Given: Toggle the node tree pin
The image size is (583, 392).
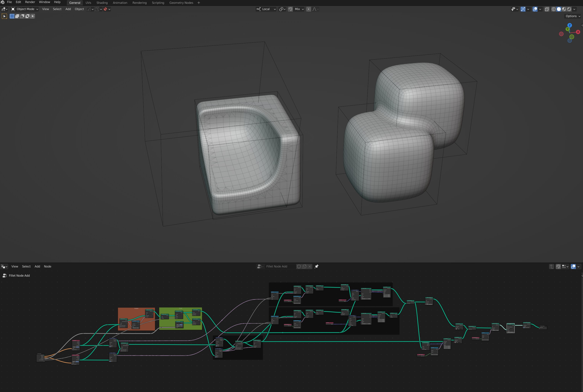Looking at the screenshot, I should 316,267.
